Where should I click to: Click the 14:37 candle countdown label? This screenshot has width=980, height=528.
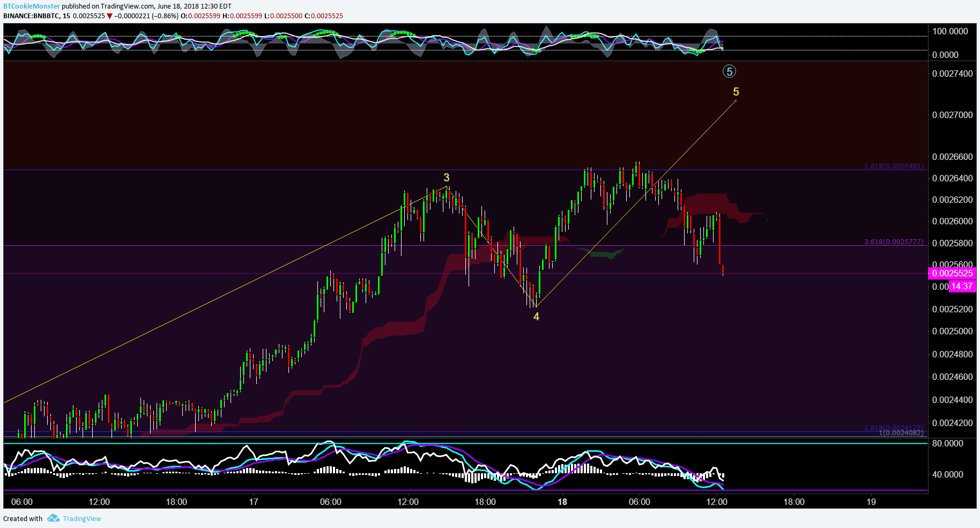962,287
